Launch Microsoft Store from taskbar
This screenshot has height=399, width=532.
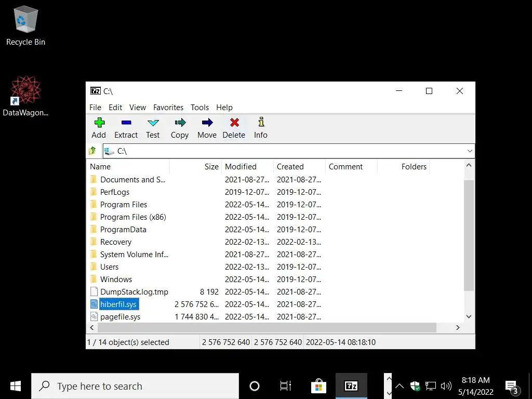[318, 386]
